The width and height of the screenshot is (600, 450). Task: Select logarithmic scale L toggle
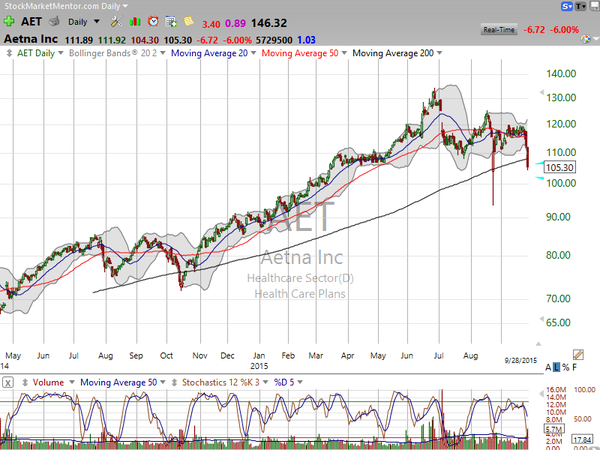pos(557,368)
